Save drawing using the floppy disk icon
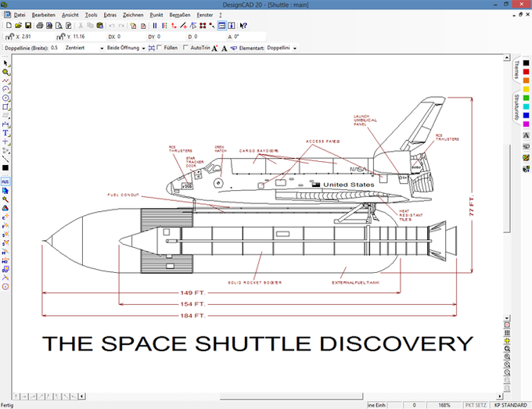 coord(28,26)
